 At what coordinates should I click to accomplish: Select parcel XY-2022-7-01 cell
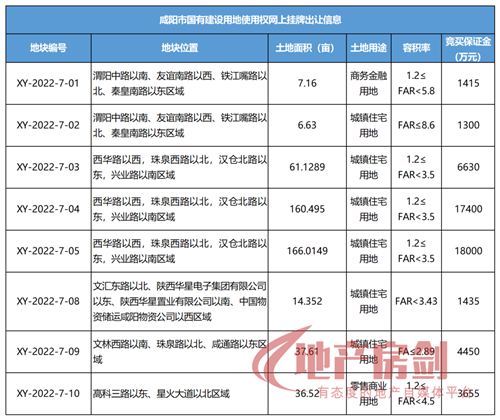49,83
